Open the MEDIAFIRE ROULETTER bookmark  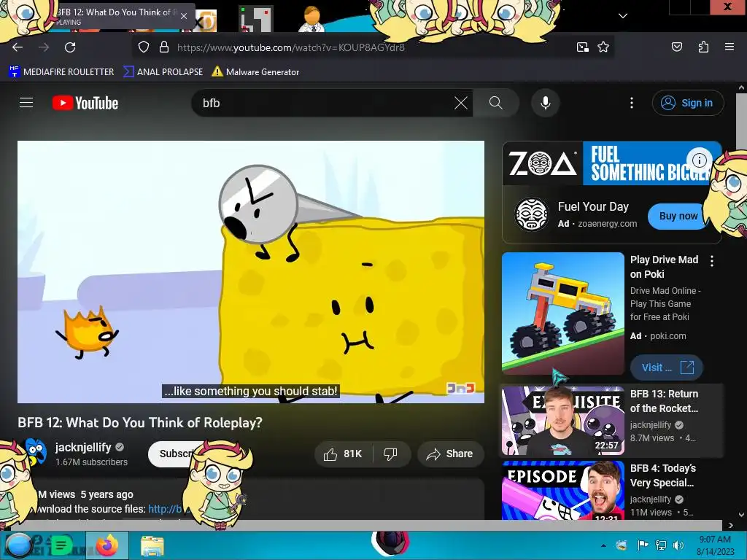(x=61, y=72)
